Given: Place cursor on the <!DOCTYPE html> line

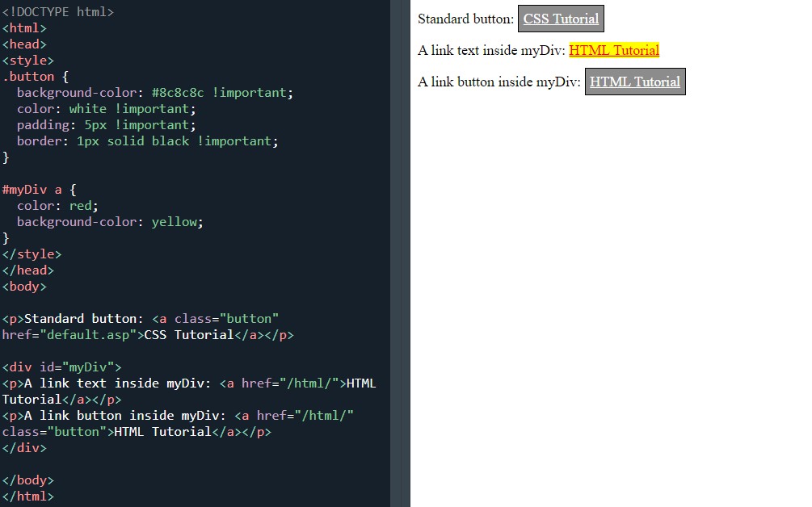Looking at the screenshot, I should coord(58,12).
